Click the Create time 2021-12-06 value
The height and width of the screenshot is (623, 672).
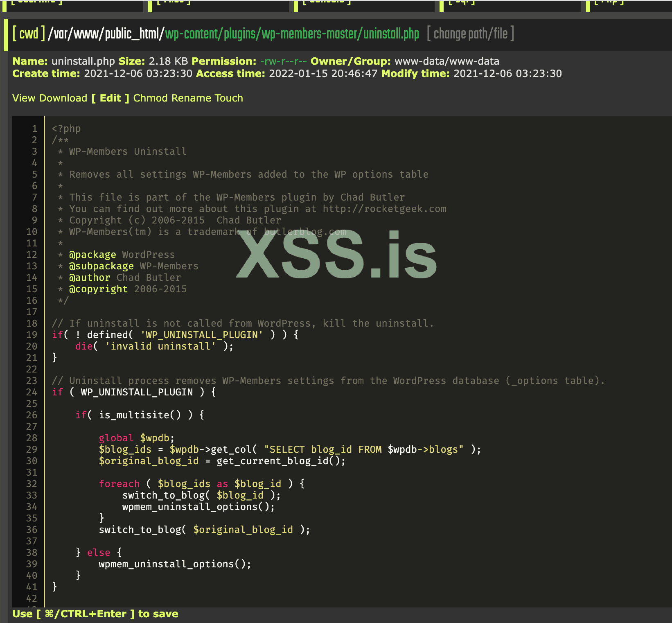pyautogui.click(x=138, y=73)
